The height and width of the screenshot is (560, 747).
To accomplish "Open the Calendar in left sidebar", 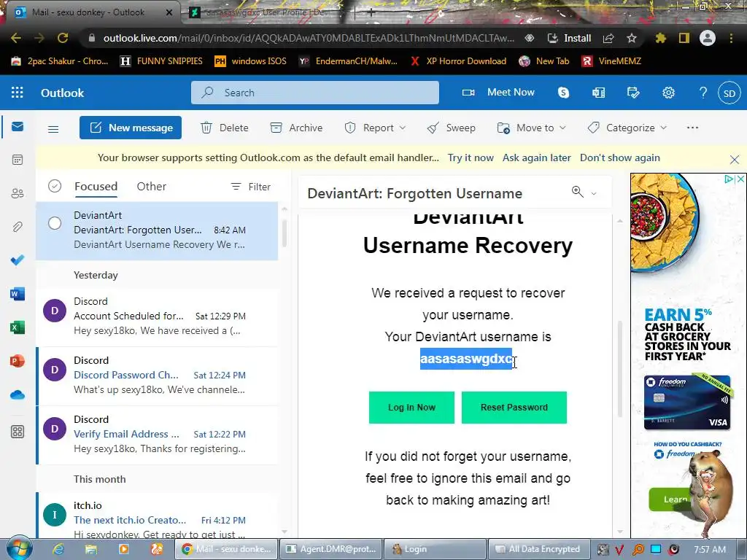I will point(18,160).
